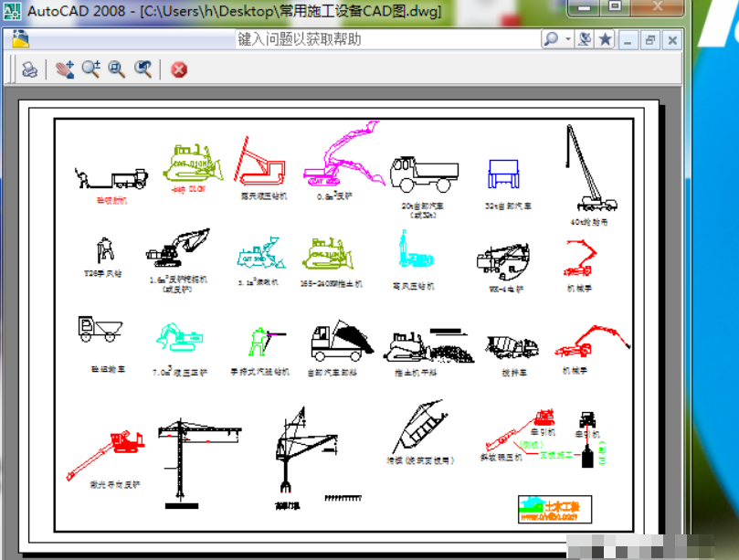739x560 pixels.
Task: Click the concrete mixer truck drawing
Action: point(512,348)
